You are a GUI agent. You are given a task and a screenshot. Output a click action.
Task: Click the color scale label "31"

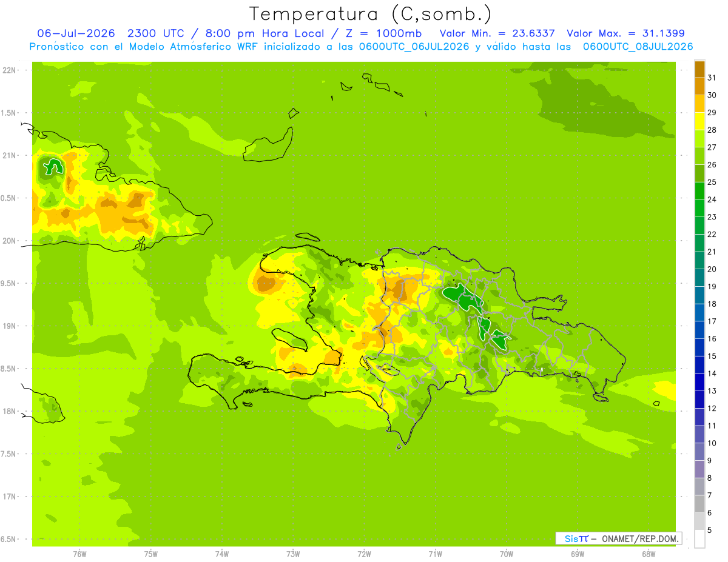pyautogui.click(x=712, y=78)
